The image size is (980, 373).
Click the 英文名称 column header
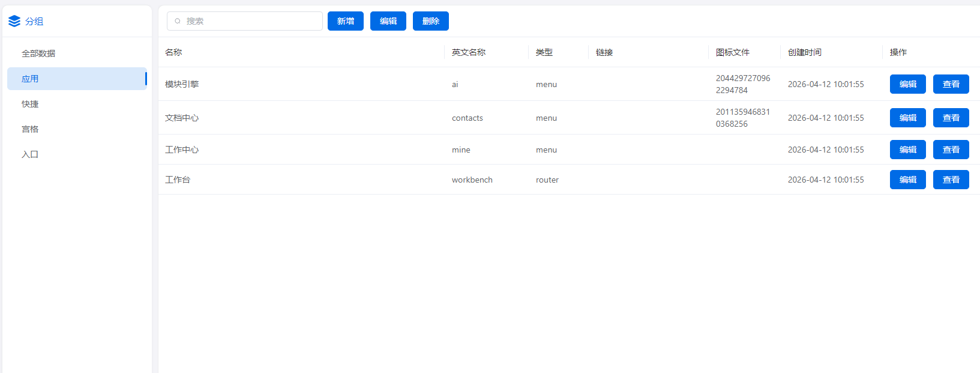469,52
